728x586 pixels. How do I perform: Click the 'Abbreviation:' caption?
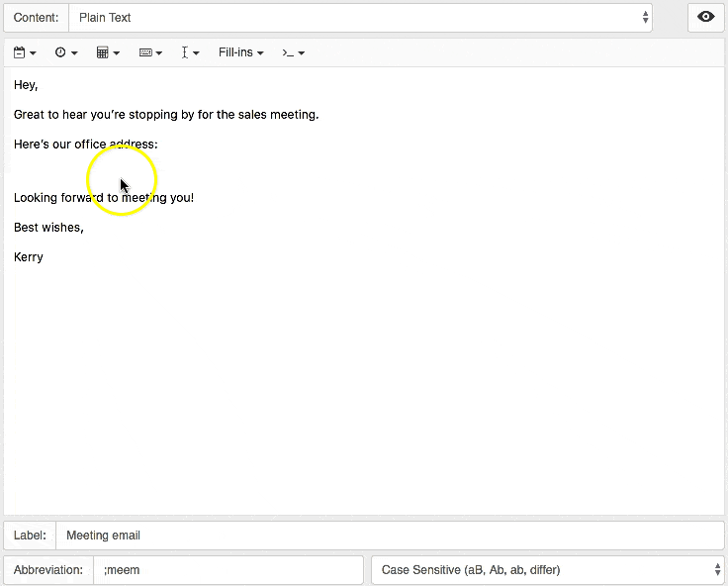point(48,570)
